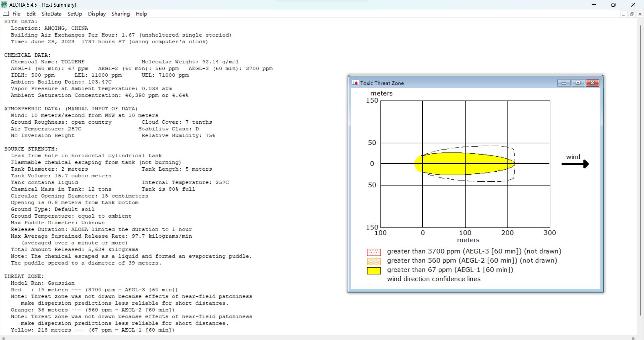This screenshot has width=644, height=340.
Task: Click the yellow threat zone plume in plot
Action: point(465,164)
